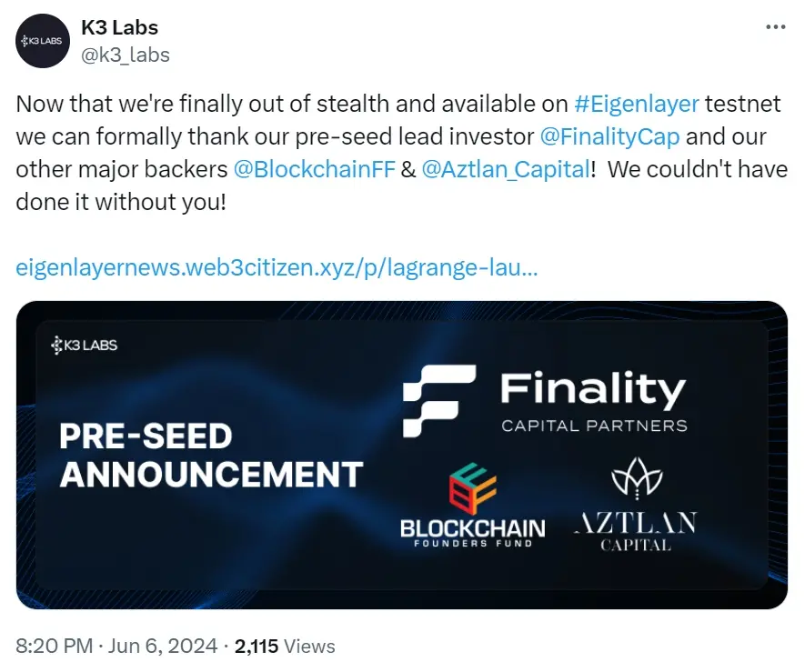Open the #Eigenlayer hashtag
Screen dimensions: 805x672
point(637,103)
